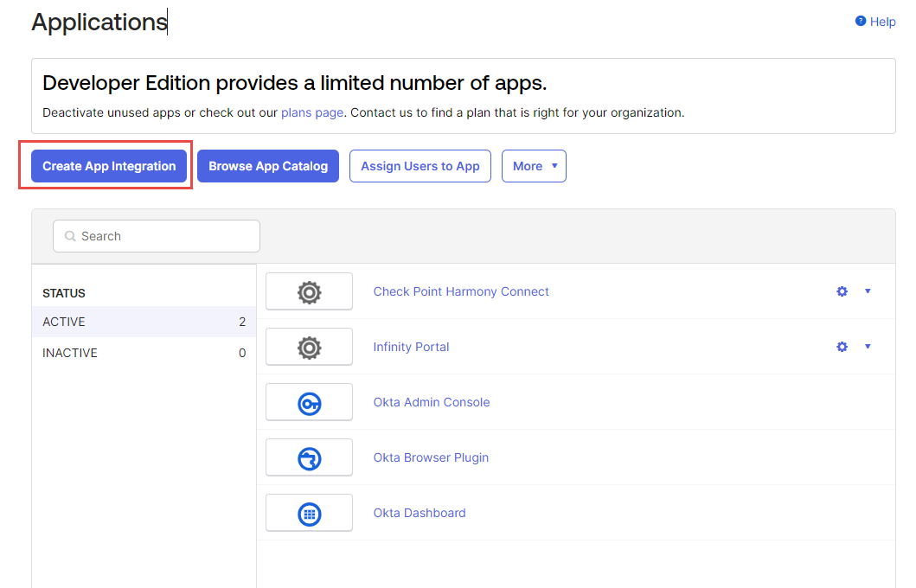Open settings gear for Check Point Harmony Connect
The height and width of the screenshot is (588, 916).
(842, 291)
